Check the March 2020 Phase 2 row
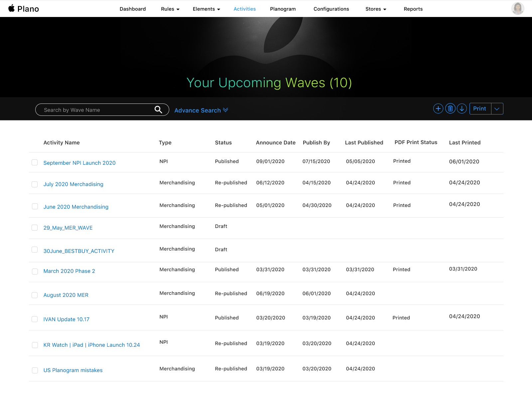This screenshot has width=532, height=401. 35,272
